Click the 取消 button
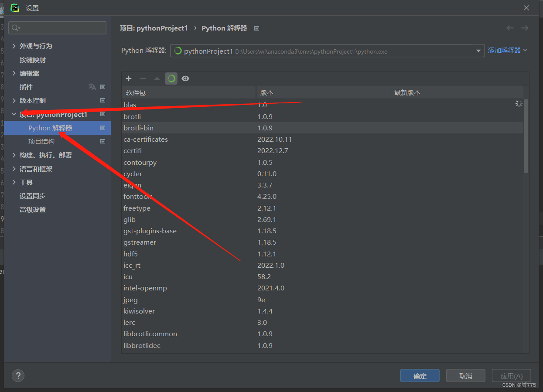Image resolution: width=543 pixels, height=392 pixels. 466,376
